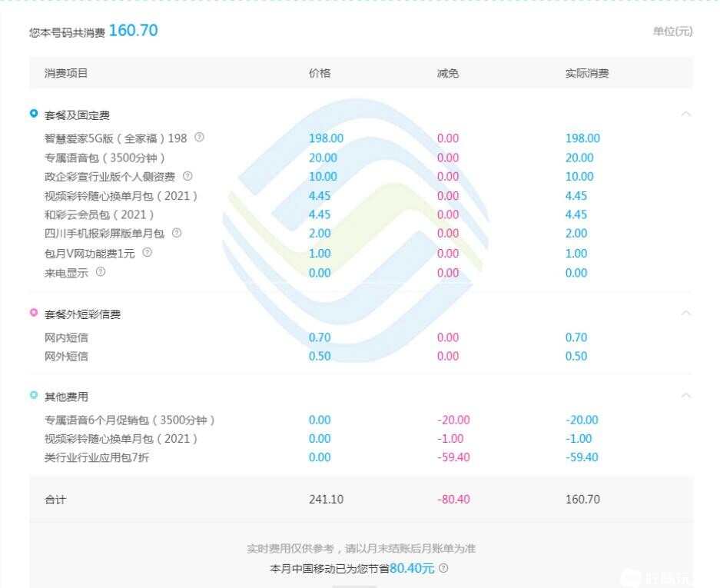Click the -20.00 discount value

click(x=453, y=420)
